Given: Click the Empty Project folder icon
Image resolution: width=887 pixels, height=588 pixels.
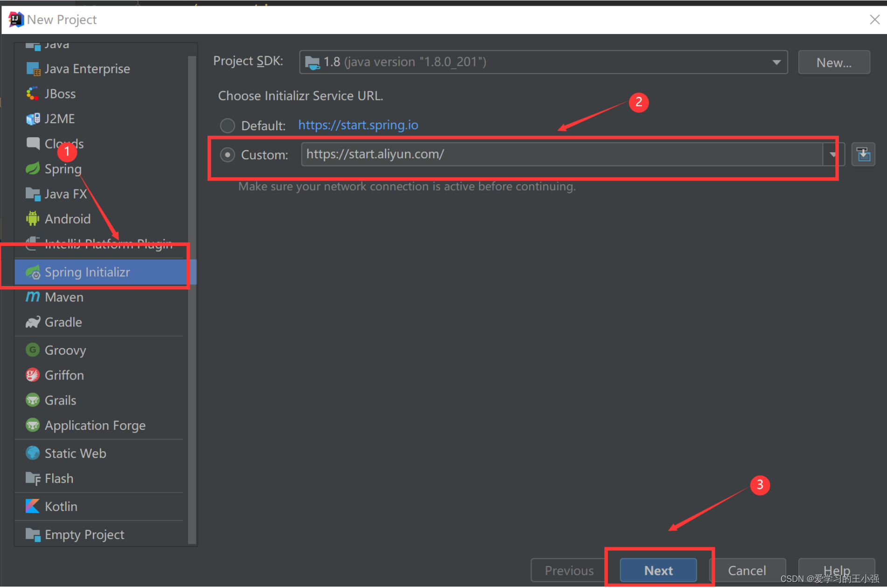Looking at the screenshot, I should coord(33,534).
